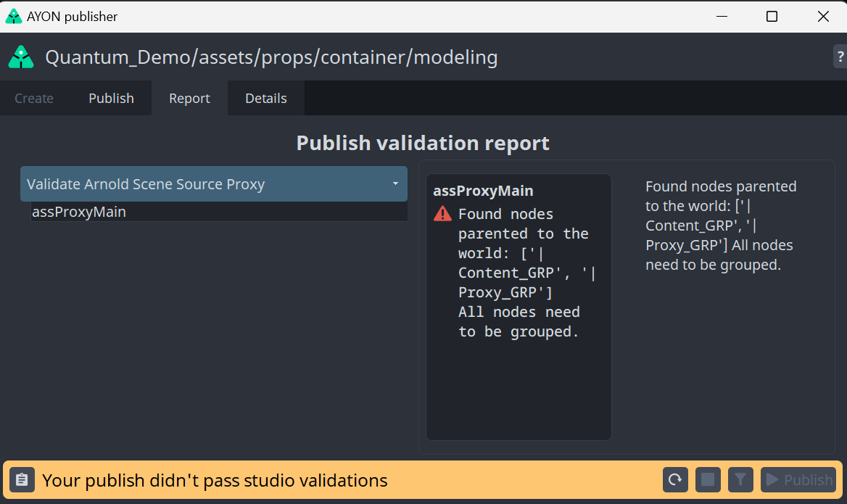
Task: Click the clipboard report icon in footer
Action: [x=22, y=479]
